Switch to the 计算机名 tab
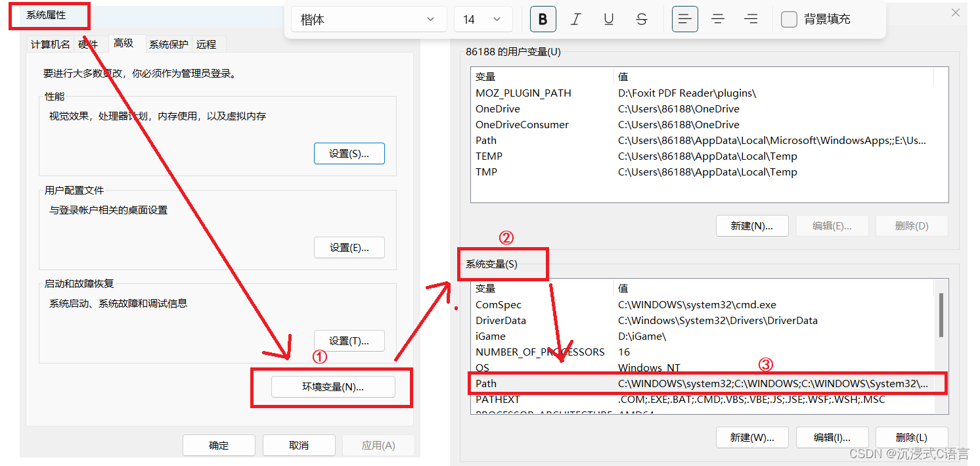Image resolution: width=980 pixels, height=466 pixels. click(x=51, y=44)
